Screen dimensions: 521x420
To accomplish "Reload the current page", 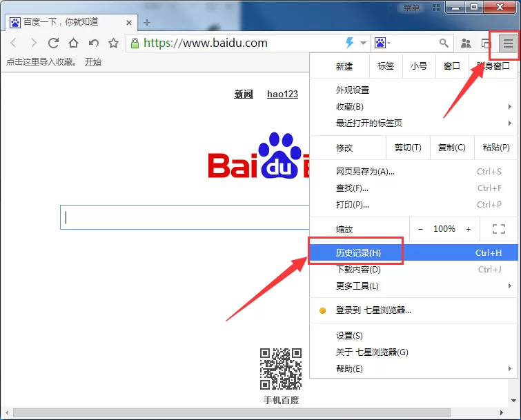I will click(53, 43).
